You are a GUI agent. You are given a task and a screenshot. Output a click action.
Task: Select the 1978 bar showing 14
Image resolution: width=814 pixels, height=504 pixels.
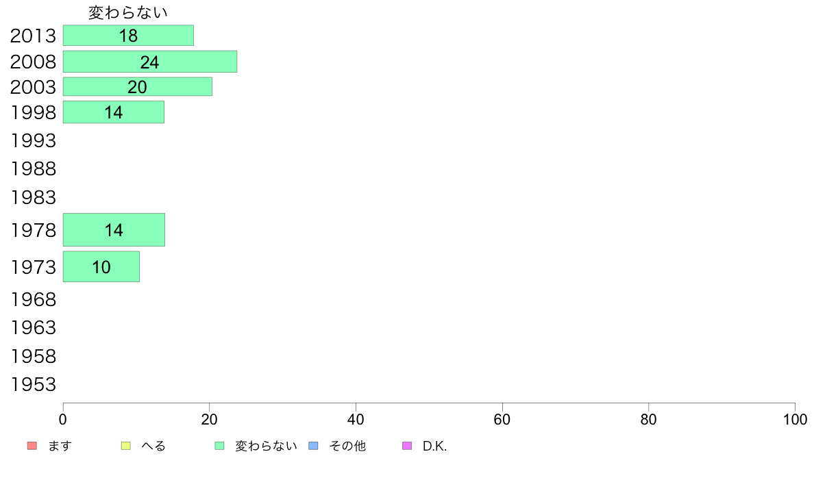tap(114, 230)
